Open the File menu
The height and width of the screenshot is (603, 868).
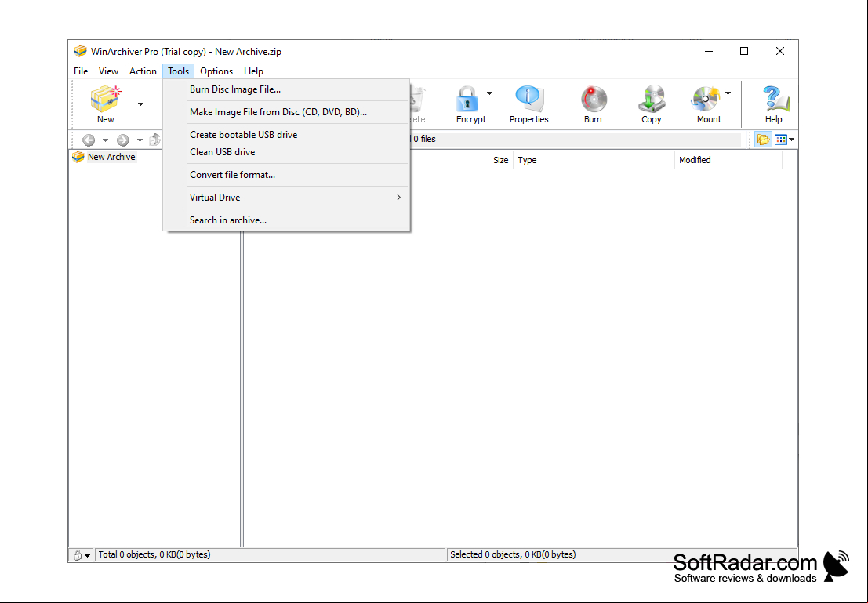tap(81, 71)
